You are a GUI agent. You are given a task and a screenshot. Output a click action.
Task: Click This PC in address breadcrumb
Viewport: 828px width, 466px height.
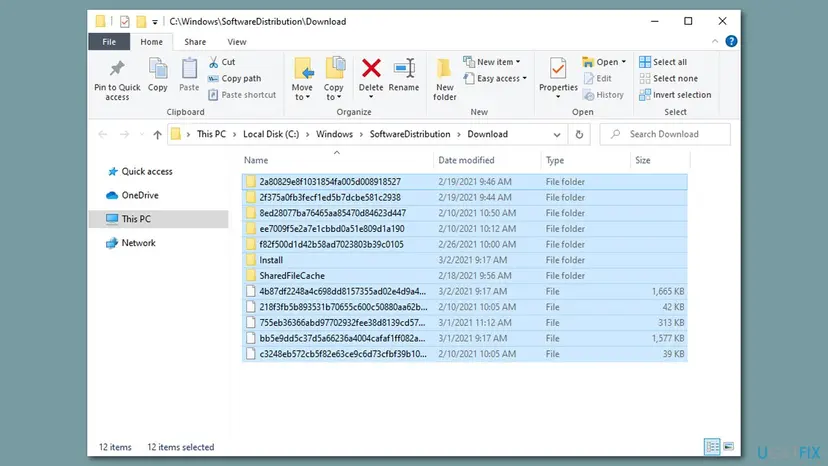(211, 134)
